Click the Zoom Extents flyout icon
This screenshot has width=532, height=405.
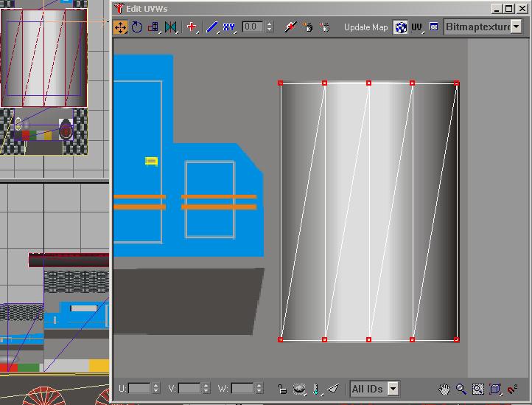point(495,389)
